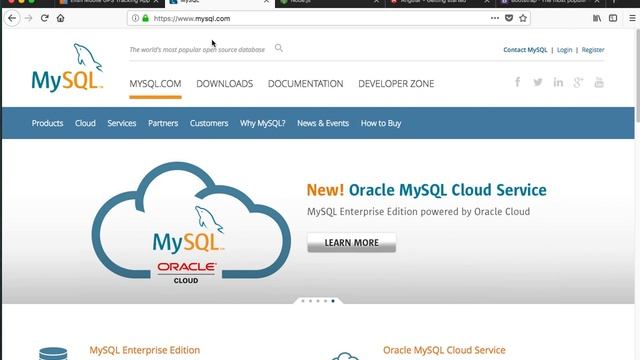Click the Login link
Screen dimensions: 640x360
564,50
